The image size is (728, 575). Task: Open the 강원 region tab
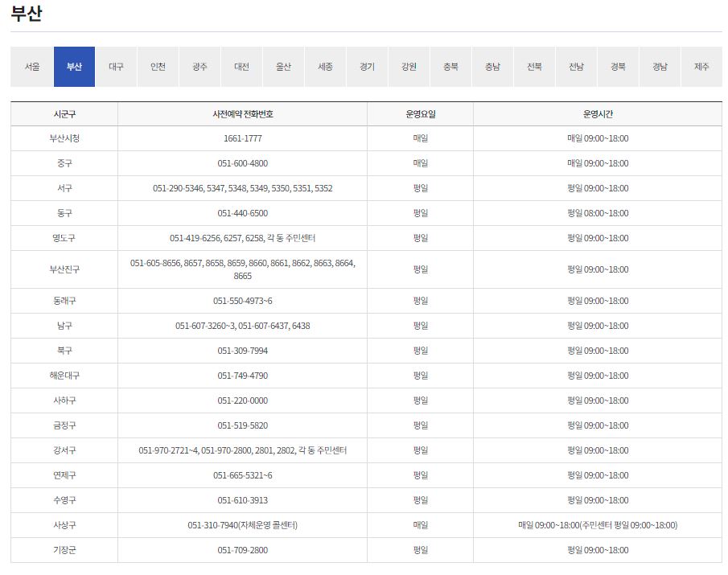pos(408,67)
